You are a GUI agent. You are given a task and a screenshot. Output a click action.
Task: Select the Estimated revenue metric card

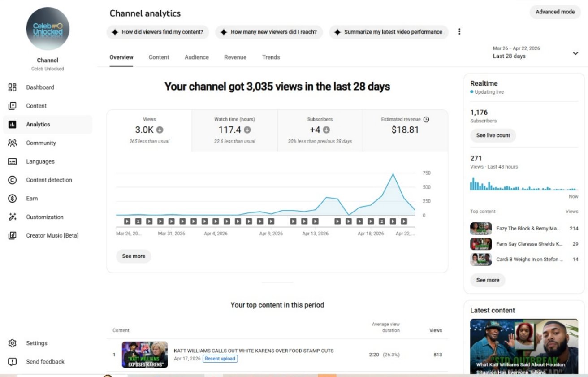pyautogui.click(x=405, y=130)
